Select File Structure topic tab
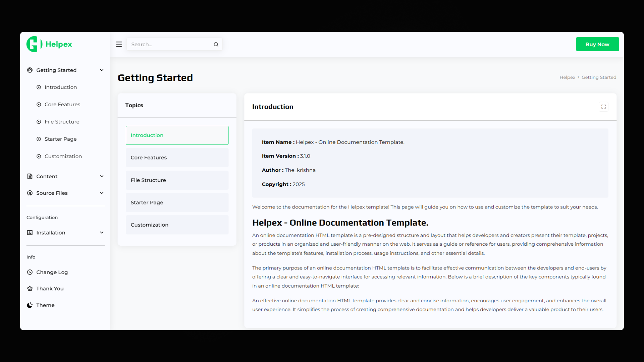644x362 pixels. click(x=177, y=180)
